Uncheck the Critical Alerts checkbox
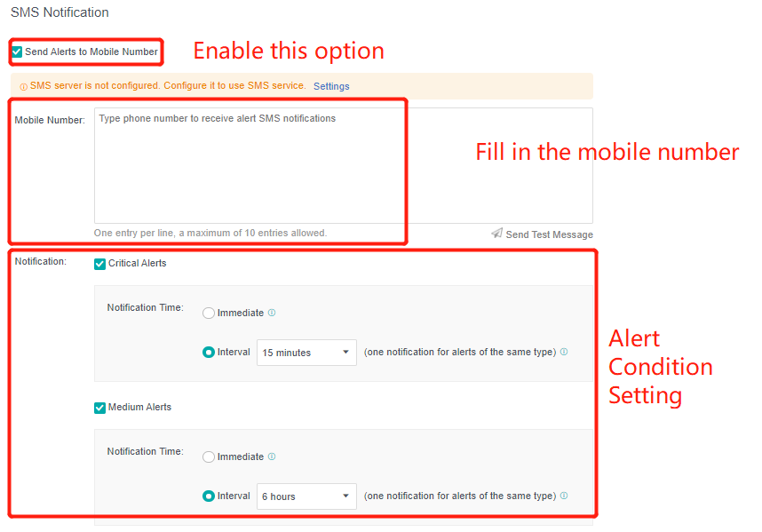This screenshot has width=762, height=532. (100, 264)
